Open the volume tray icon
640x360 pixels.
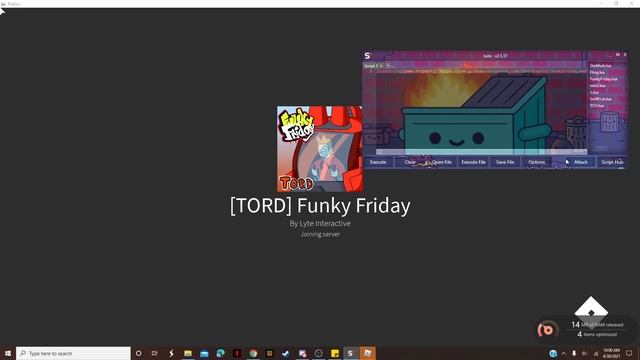click(584, 353)
